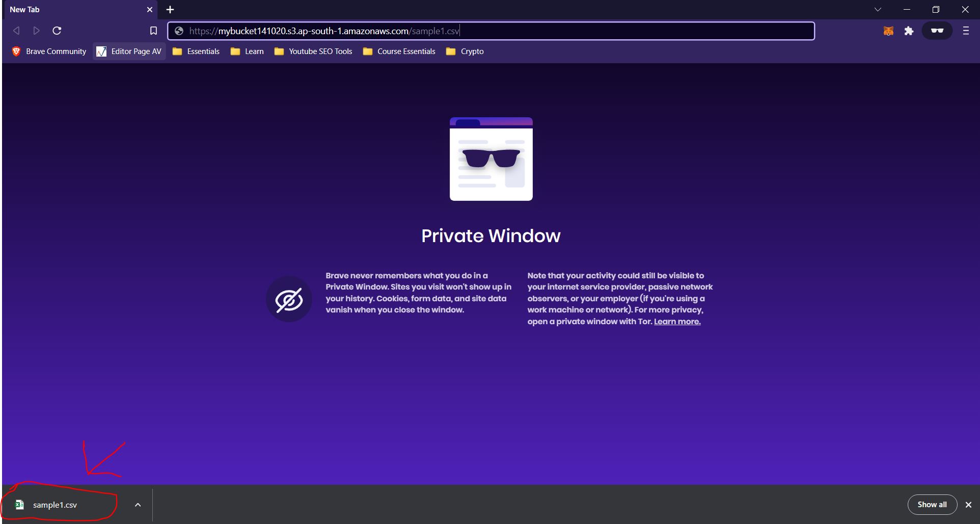Click the Show all downloads button

[x=932, y=505]
